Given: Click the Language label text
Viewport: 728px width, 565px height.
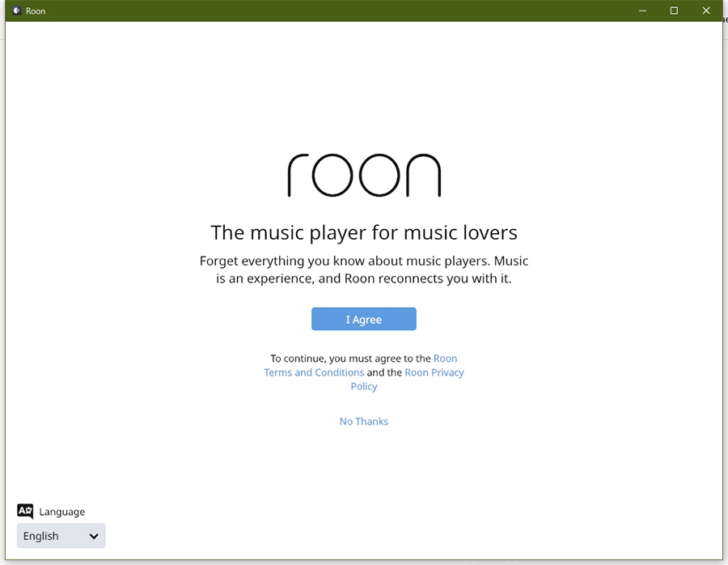Looking at the screenshot, I should [x=62, y=512].
